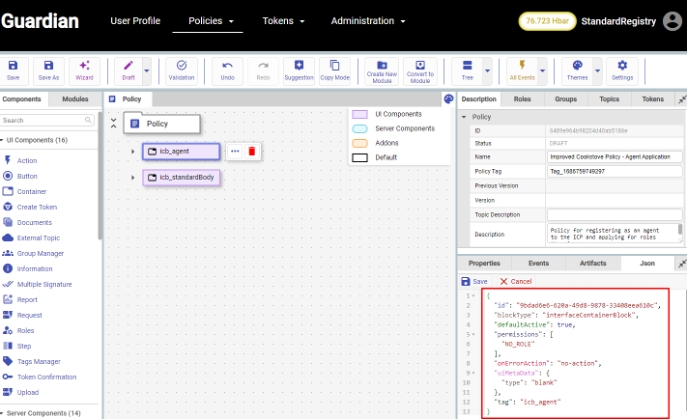The image size is (688, 420).
Task: Expand the icb_agent tree node
Action: tap(133, 152)
